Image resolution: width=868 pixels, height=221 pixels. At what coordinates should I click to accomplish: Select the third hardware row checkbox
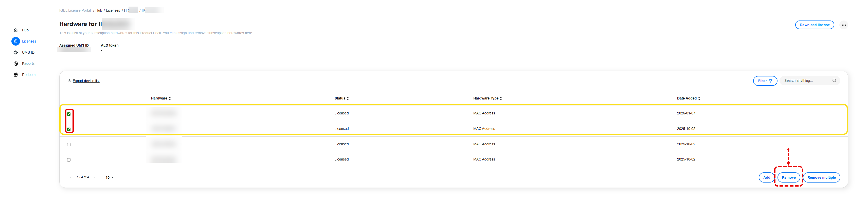(69, 145)
